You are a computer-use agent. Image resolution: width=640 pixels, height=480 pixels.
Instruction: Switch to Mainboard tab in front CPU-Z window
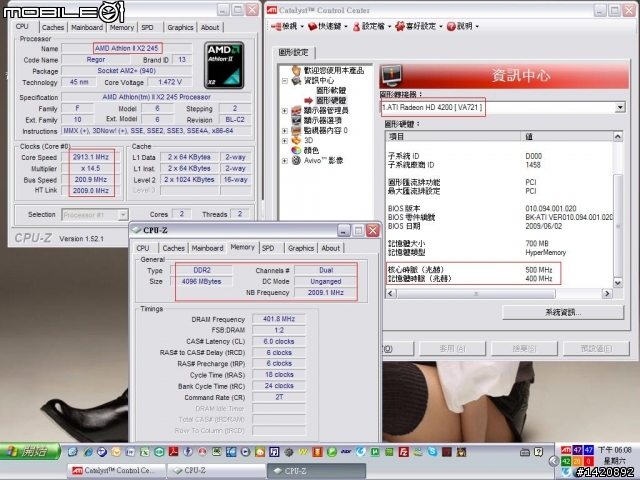207,248
